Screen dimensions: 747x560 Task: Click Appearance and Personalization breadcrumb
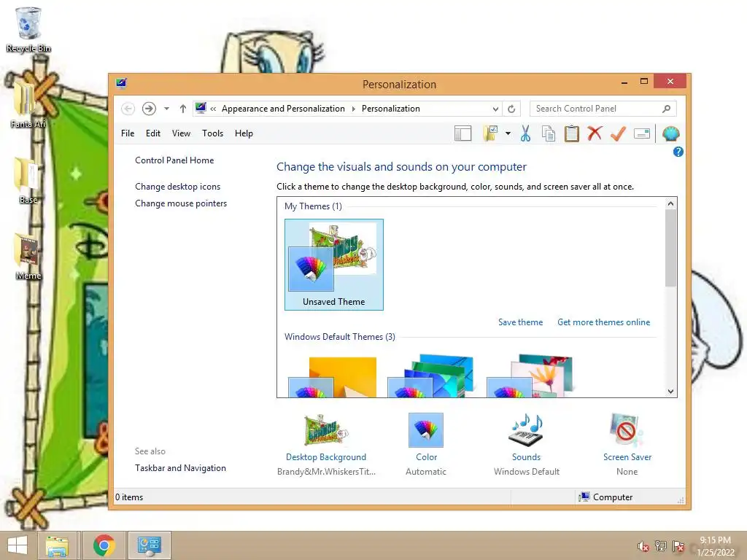(x=283, y=109)
